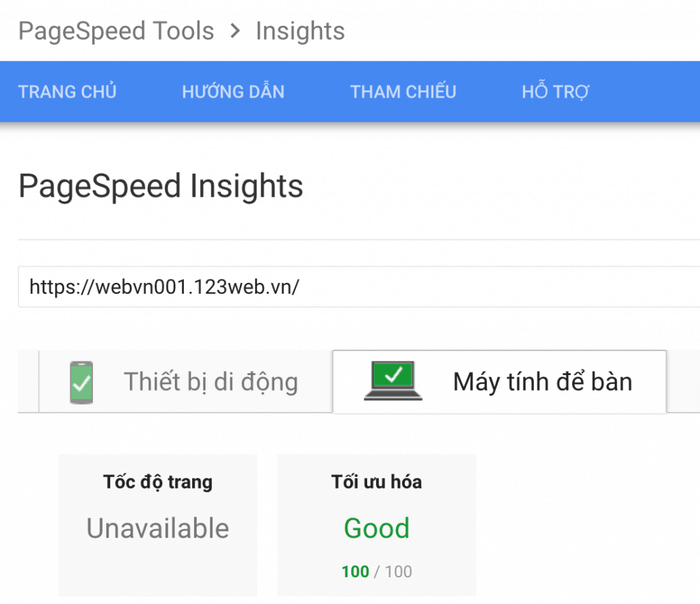Screen dimensions: 700x604
Task: Click the PageSpeed Tools breadcrumb link
Action: coord(116,31)
